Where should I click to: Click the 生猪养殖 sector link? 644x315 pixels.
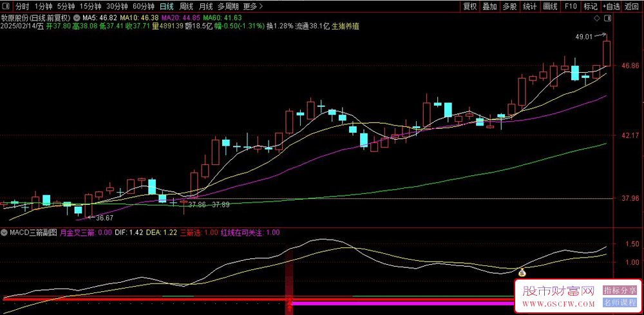pos(345,27)
